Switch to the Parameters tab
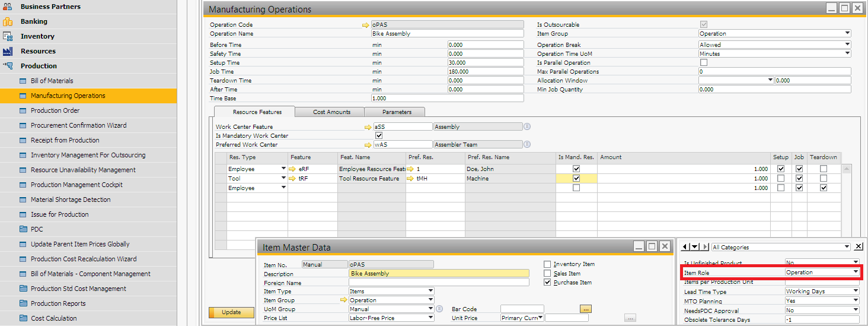 pos(396,112)
